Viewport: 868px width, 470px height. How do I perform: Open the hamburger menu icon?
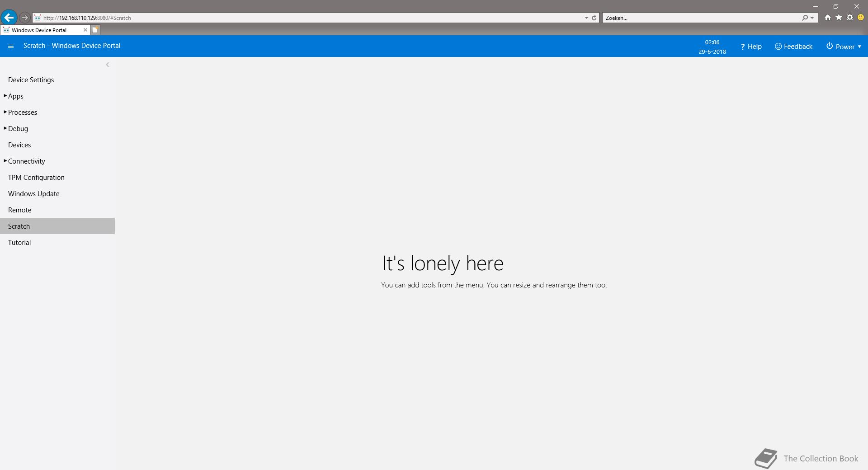tap(11, 46)
